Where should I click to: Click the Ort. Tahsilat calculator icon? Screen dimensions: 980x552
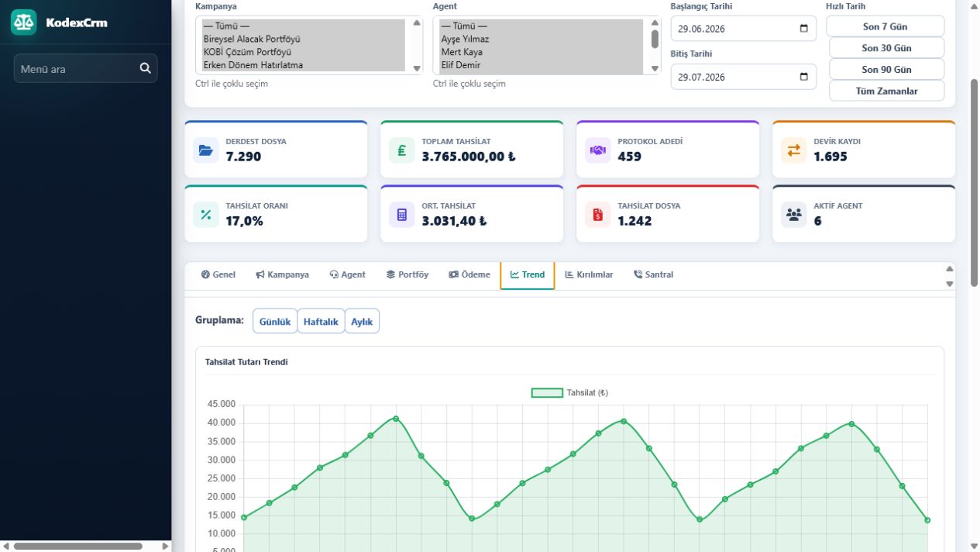402,215
